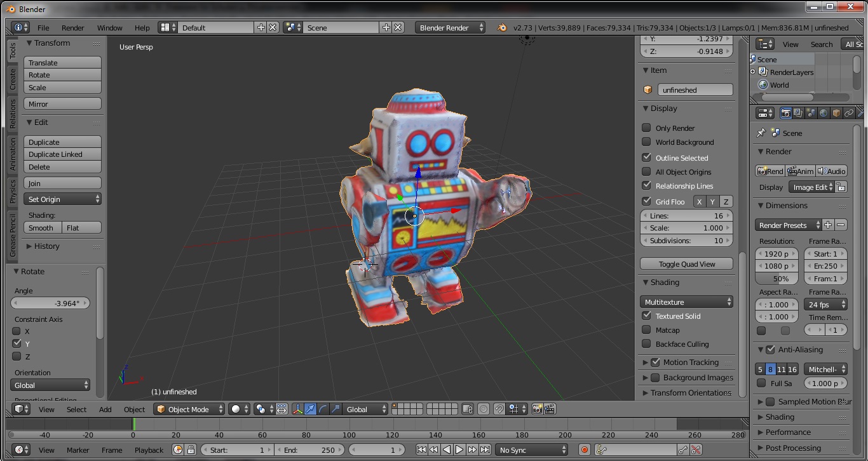Switch to the Physics tool shelf tab
The height and width of the screenshot is (461, 868).
pyautogui.click(x=12, y=191)
